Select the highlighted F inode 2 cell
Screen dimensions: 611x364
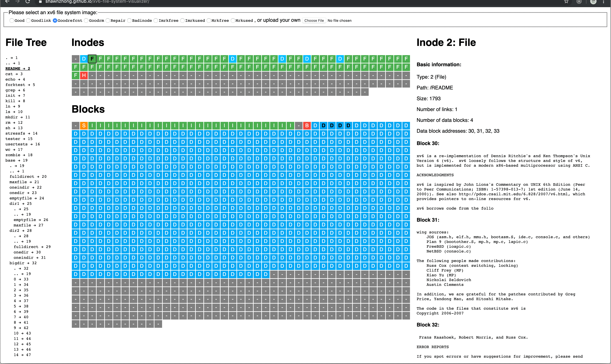coord(92,59)
